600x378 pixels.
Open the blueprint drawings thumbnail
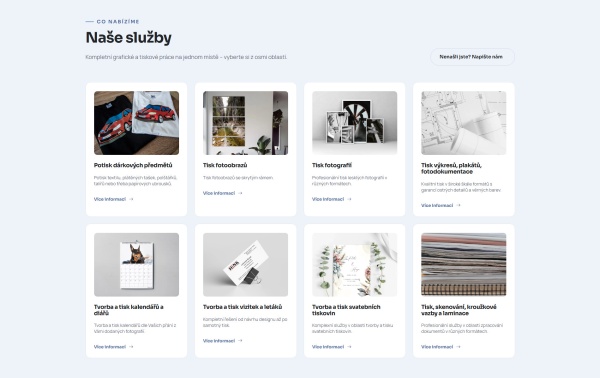[463, 123]
